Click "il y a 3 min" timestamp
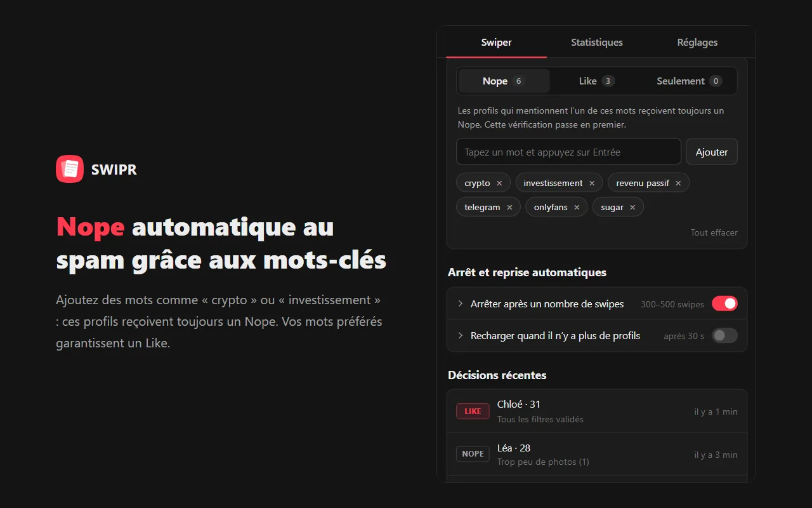The height and width of the screenshot is (508, 812). (x=716, y=455)
